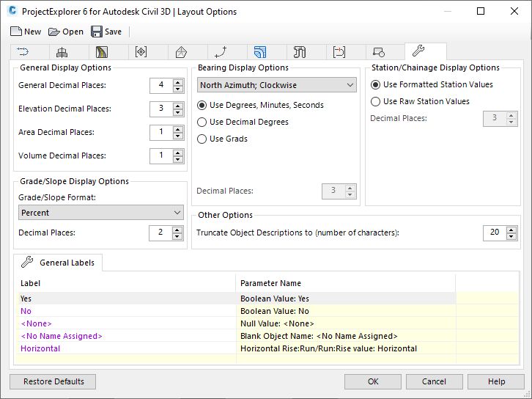Open Help from the dialog
This screenshot has height=399, width=532.
496,381
